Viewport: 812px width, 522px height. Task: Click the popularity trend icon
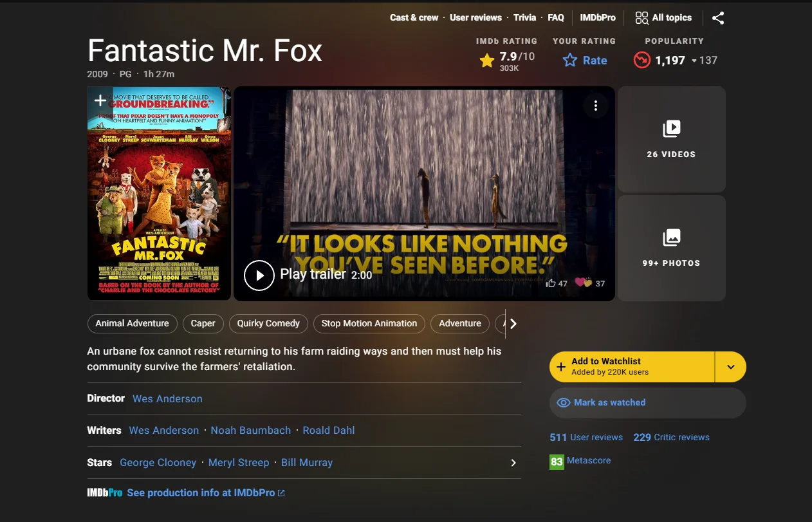641,60
